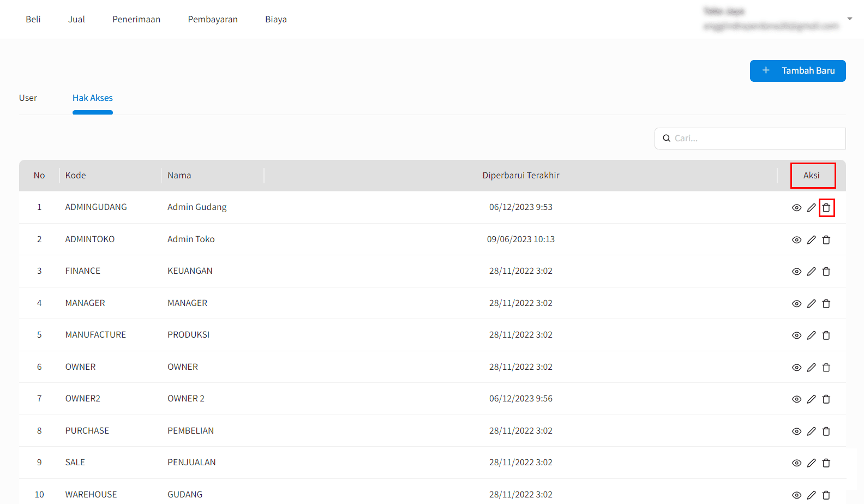Edit the PURCHASE role with pencil

pos(812,431)
